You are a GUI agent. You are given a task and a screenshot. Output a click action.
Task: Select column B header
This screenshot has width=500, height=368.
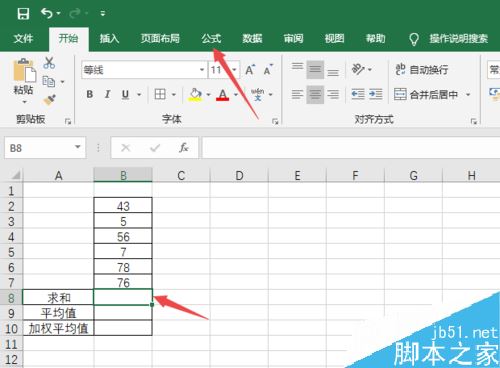tap(123, 175)
